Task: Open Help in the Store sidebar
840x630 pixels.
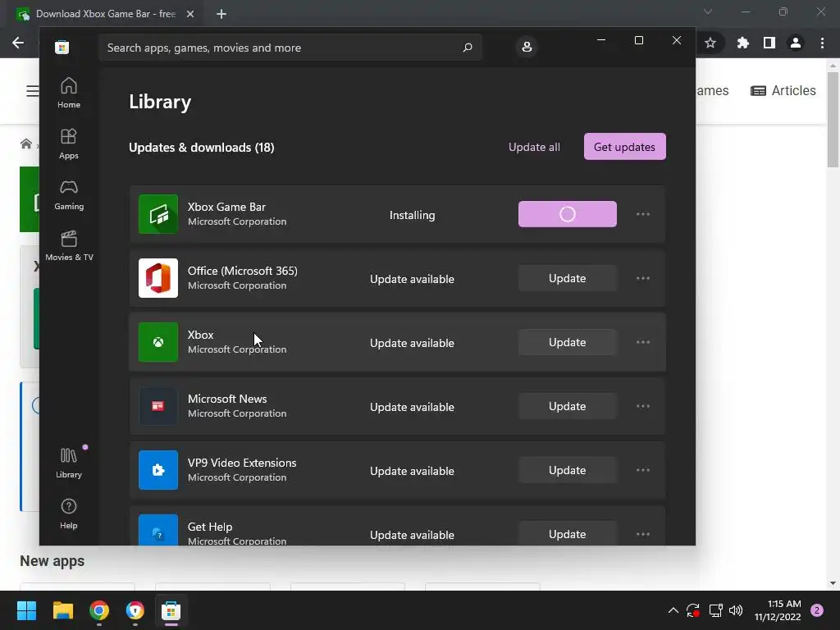Action: point(69,514)
